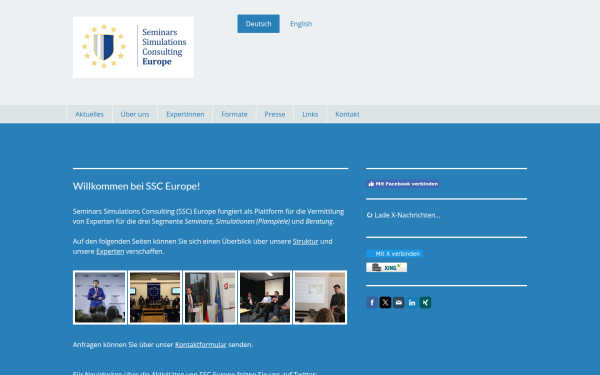
Task: Share the page via the X icon
Action: [385, 303]
